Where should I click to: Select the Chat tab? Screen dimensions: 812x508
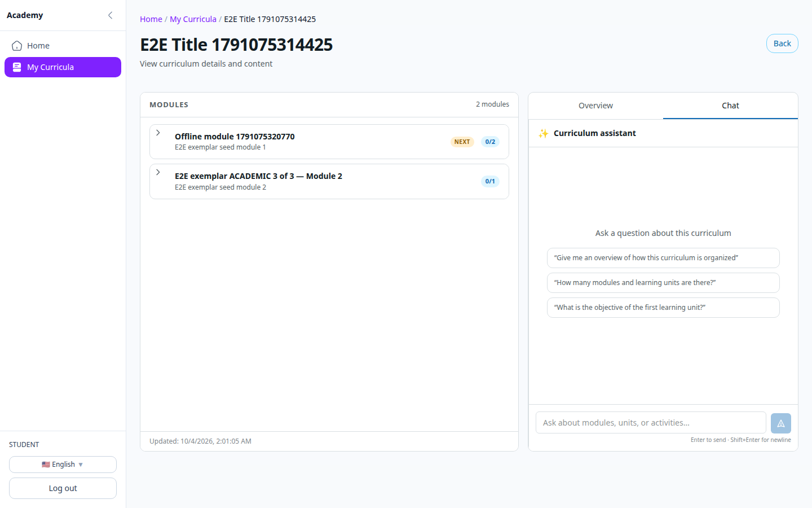click(730, 106)
